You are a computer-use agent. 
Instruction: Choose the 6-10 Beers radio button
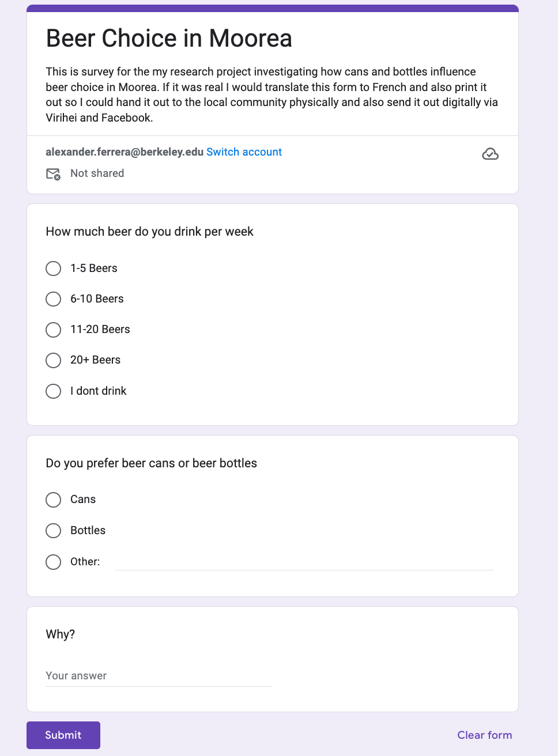point(53,299)
